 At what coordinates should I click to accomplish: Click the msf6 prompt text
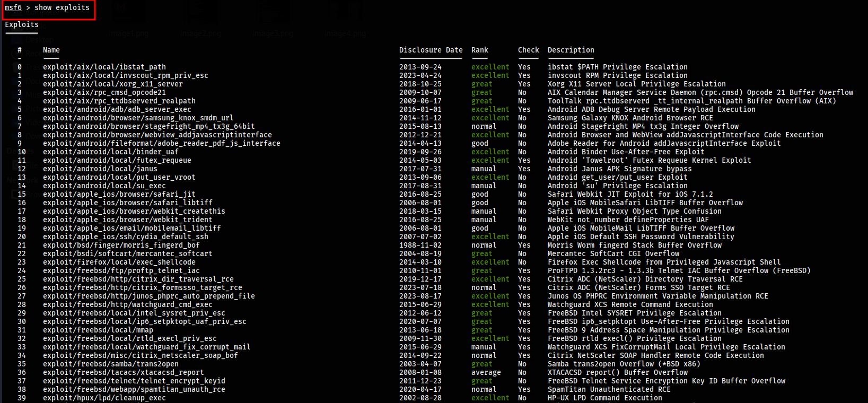[13, 8]
